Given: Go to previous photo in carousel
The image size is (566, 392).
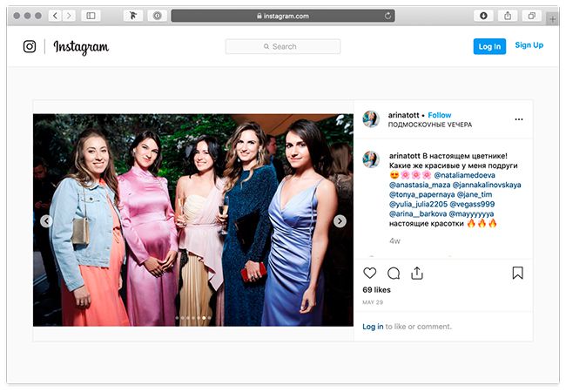Looking at the screenshot, I should pos(46,221).
